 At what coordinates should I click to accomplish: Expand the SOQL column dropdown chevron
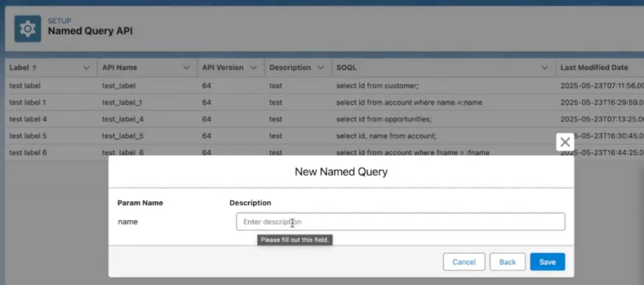pyautogui.click(x=545, y=68)
